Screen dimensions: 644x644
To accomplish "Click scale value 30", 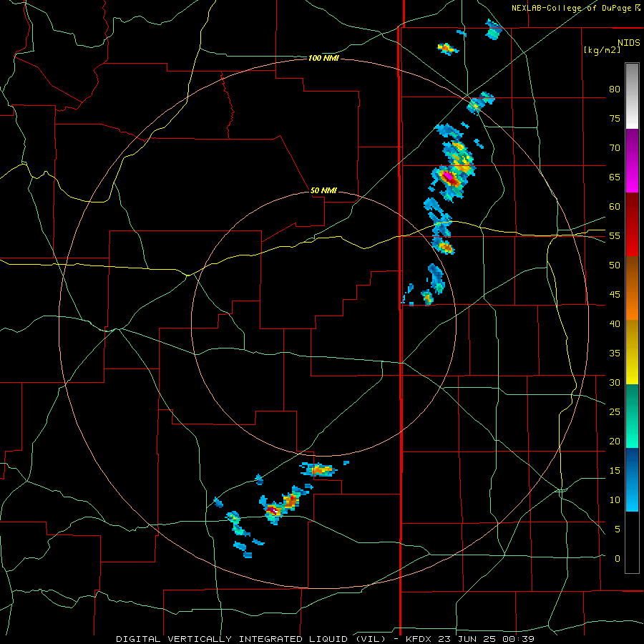I will pyautogui.click(x=615, y=382).
